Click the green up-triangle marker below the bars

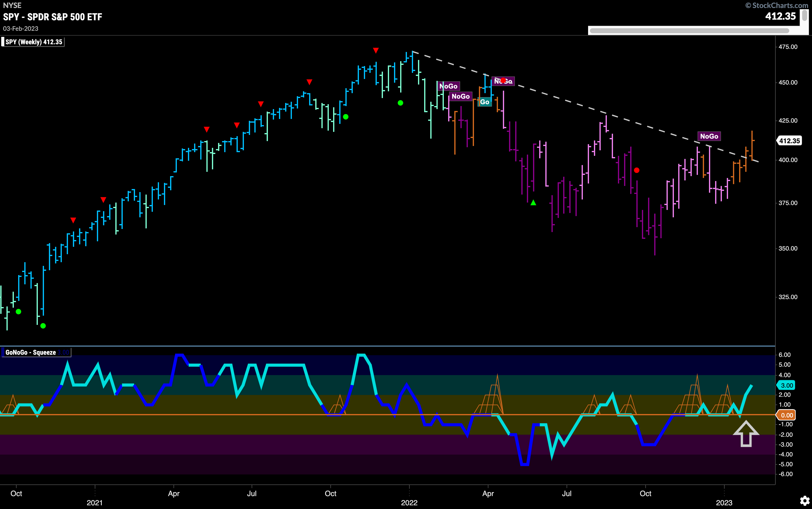click(x=533, y=203)
